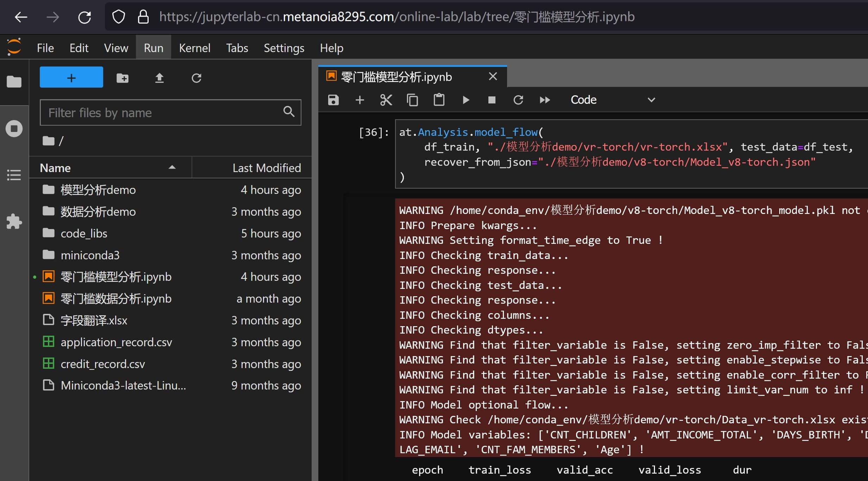The width and height of the screenshot is (868, 481).
Task: Open the Settings menu
Action: pos(284,48)
